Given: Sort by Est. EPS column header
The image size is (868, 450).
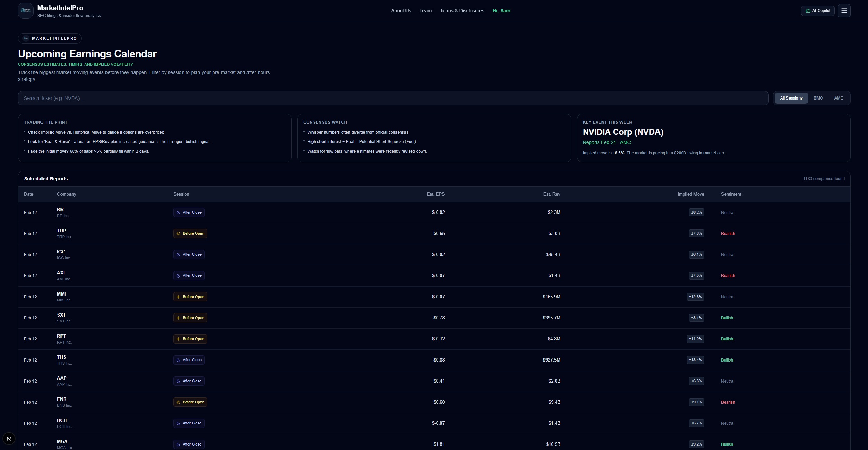Looking at the screenshot, I should 436,194.
